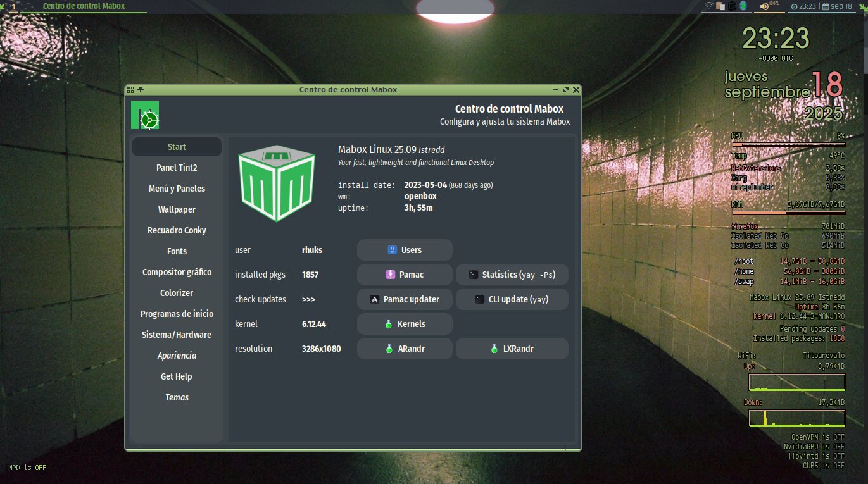
Task: Switch to Panel Tint2 section
Action: tap(177, 168)
